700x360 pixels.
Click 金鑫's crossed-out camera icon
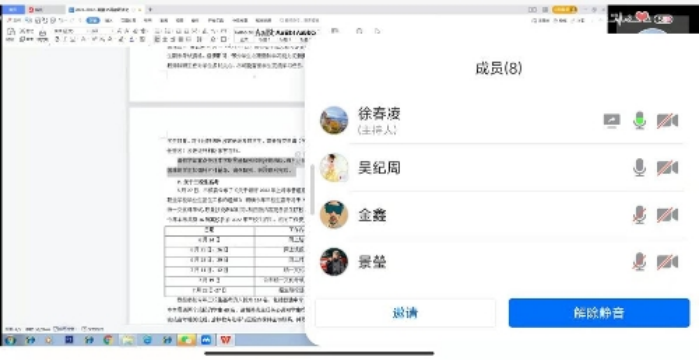667,215
